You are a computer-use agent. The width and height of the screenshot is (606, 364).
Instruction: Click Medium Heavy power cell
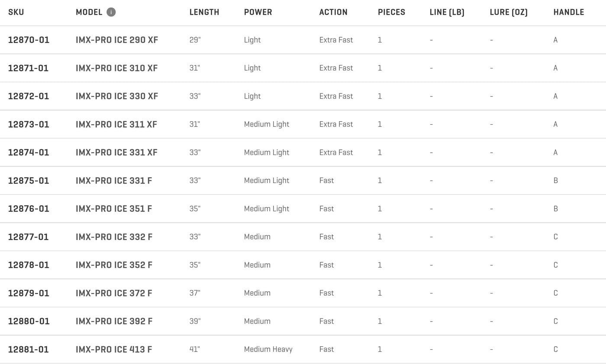[x=268, y=349]
